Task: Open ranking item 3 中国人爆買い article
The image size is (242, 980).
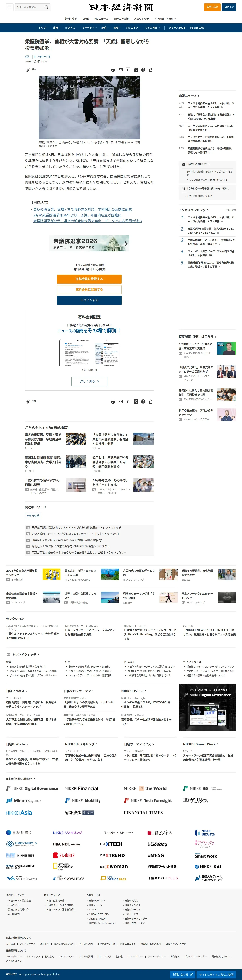Action: click(x=211, y=242)
